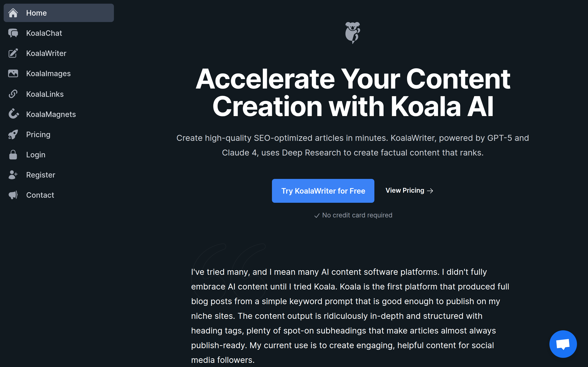The image size is (588, 367).
Task: Open the live chat bubble widget
Action: tap(563, 344)
